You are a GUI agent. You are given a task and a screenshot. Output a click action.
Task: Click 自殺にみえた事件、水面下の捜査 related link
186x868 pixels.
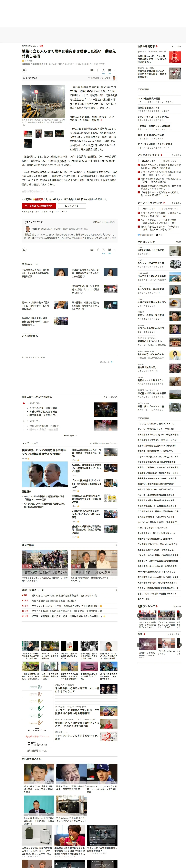click(92, 118)
